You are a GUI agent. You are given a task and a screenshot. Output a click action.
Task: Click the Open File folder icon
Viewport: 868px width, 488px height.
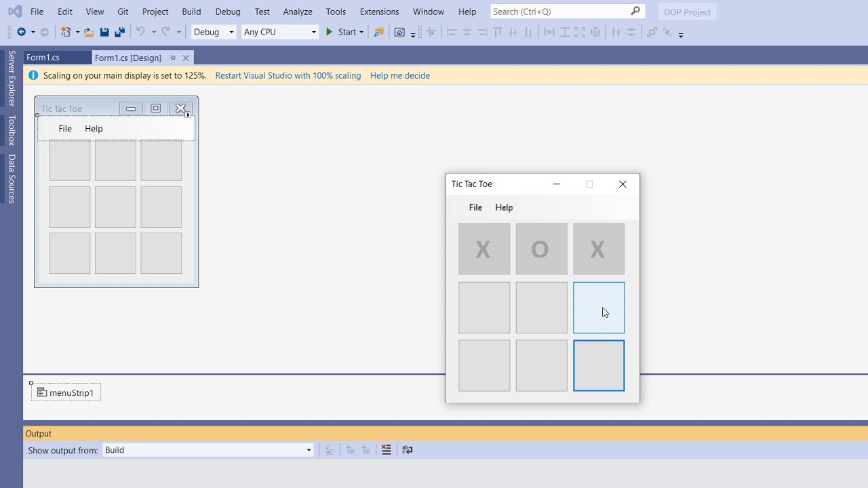[x=89, y=32]
